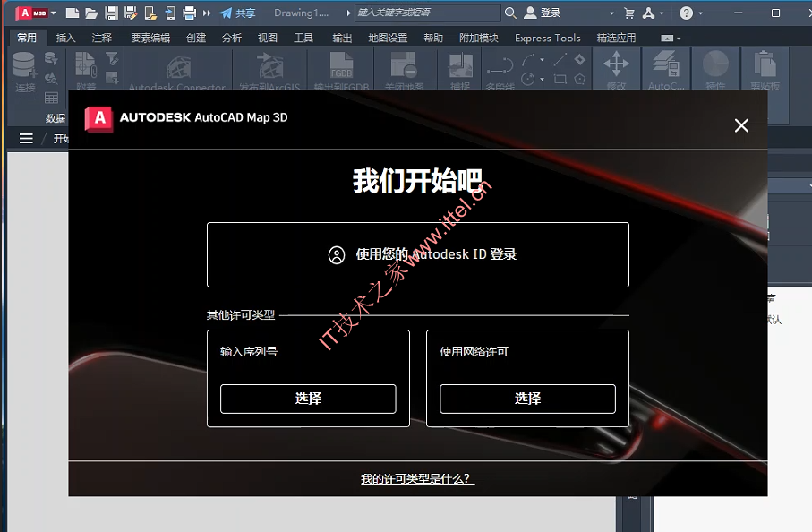Create a new drawing from quick access toolbar
Screen dimensions: 812x532
pyautogui.click(x=73, y=13)
